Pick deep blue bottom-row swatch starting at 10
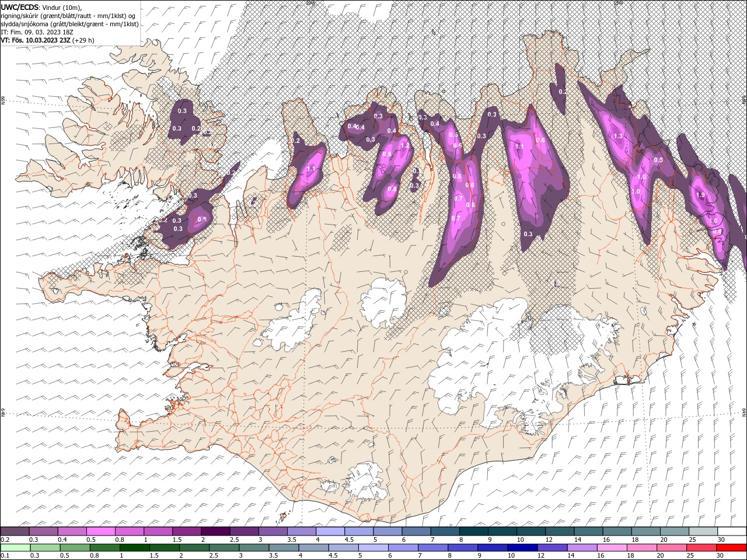Viewport: 747px width, 560px height. point(522,548)
